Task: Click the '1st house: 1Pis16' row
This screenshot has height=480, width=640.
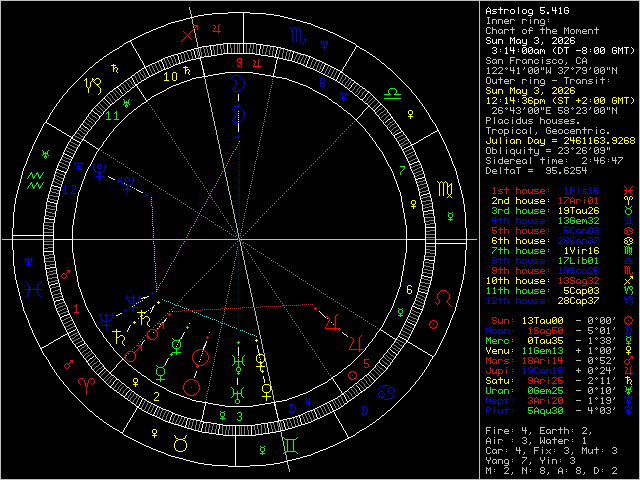Action: coord(545,191)
